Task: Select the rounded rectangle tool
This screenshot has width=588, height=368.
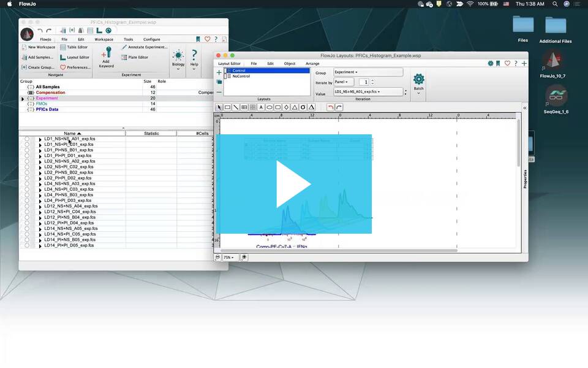Action: pos(278,107)
